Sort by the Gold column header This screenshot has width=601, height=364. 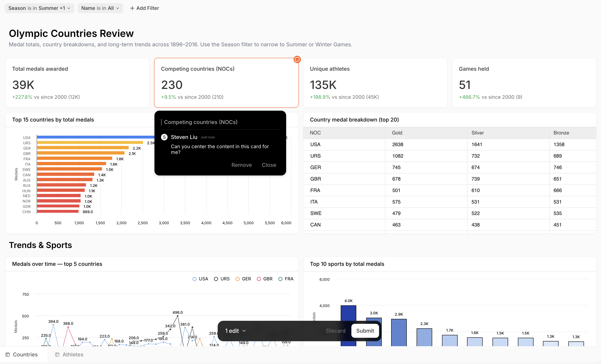(426, 133)
